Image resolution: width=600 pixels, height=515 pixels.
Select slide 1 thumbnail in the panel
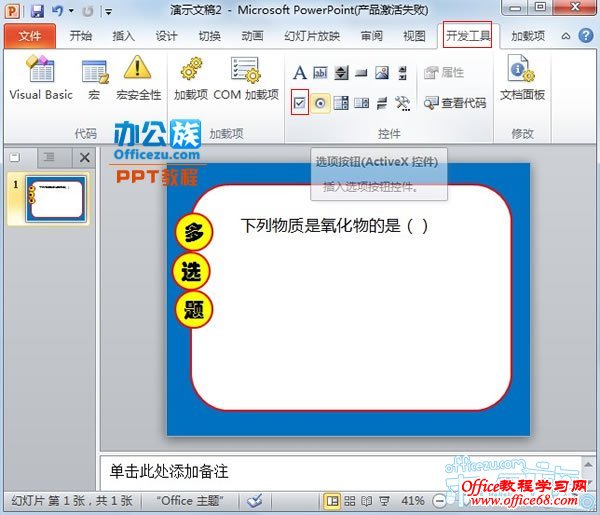pyautogui.click(x=57, y=197)
